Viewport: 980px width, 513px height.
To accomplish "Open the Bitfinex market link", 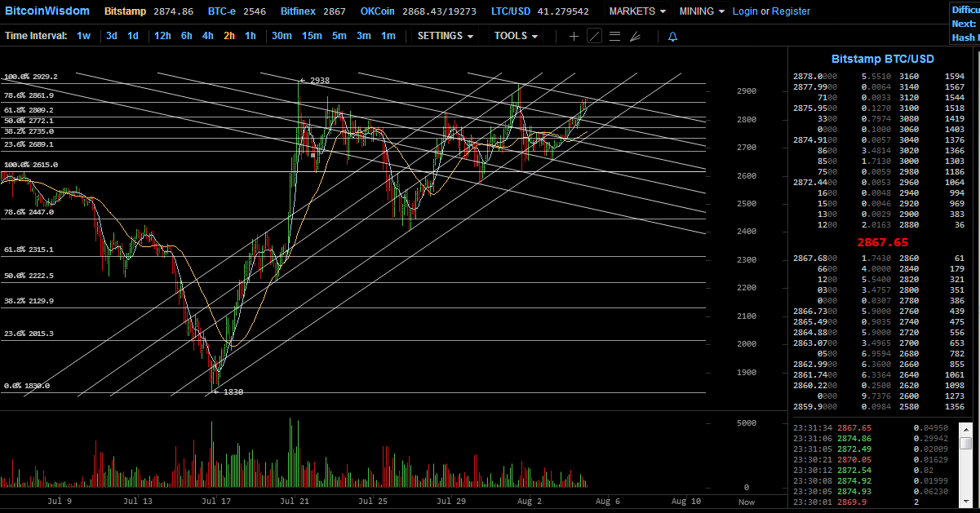I will pos(298,11).
